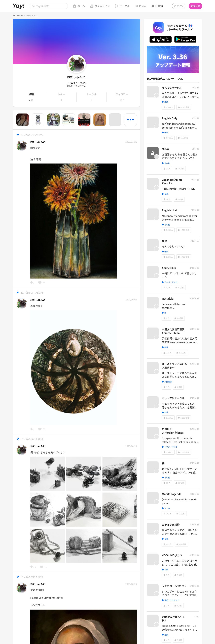215x644 pixels.
Task: Focus the Yay!を検索 search field
Action: [x=49, y=6]
